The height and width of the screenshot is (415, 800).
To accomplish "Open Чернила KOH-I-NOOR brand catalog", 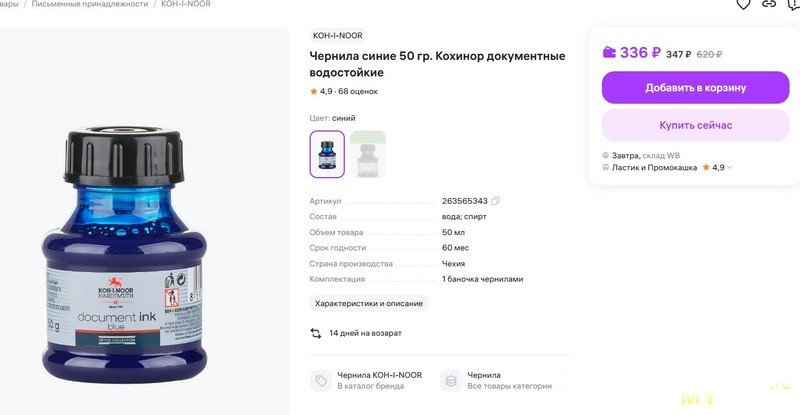I will point(379,375).
